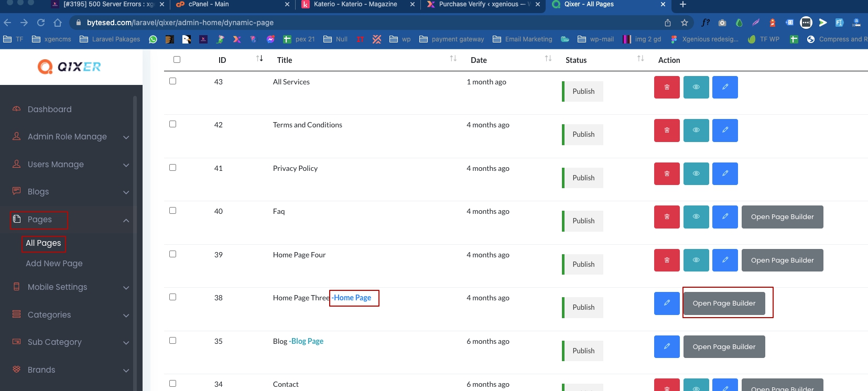Click Publish status for All Services
868x391 pixels.
tap(583, 91)
